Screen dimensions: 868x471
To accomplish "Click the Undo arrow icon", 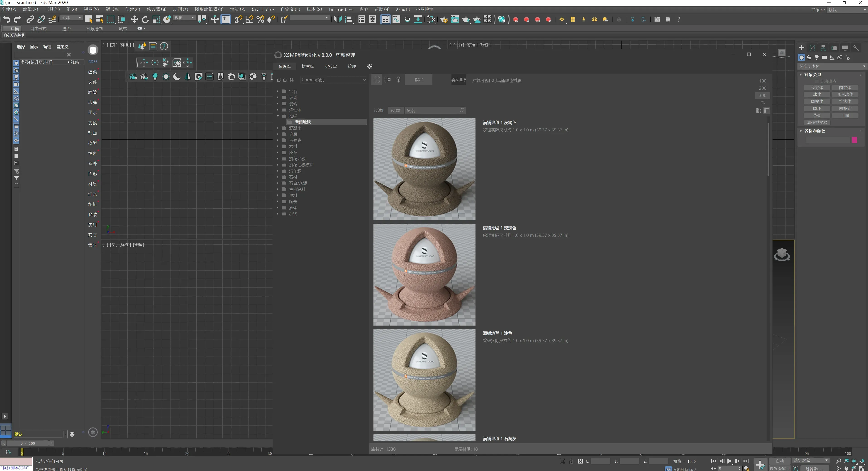I will tap(7, 19).
